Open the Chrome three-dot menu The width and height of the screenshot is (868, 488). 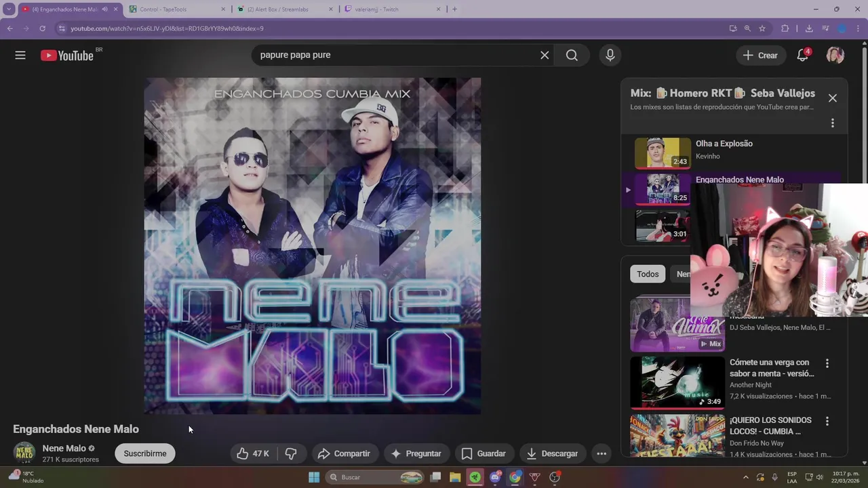click(859, 28)
